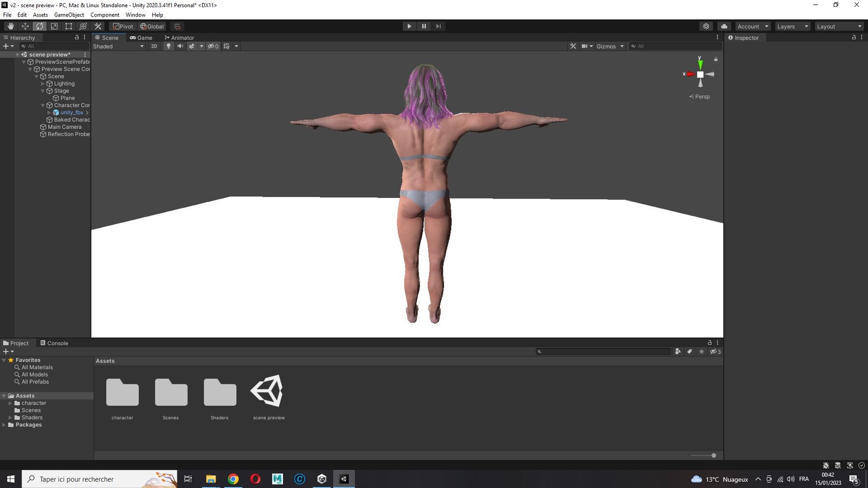Open the grid settings dropdown arrow
Screen dimensions: 868x488
pos(236,46)
